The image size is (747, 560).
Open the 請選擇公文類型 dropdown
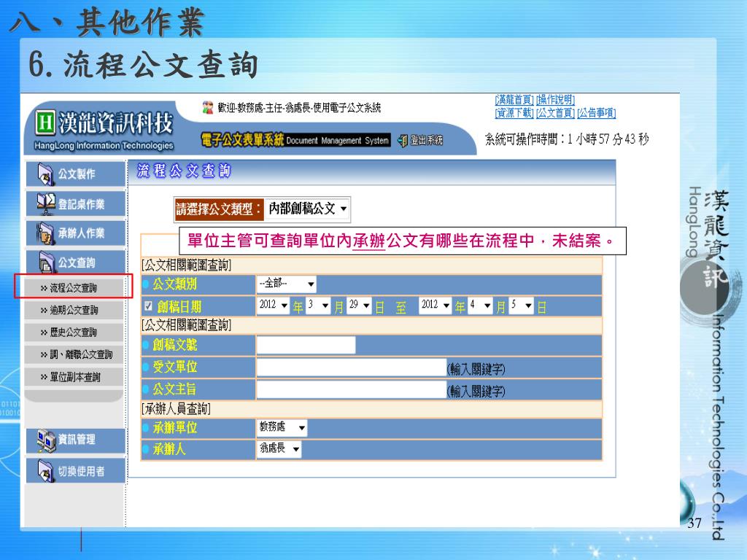pyautogui.click(x=307, y=209)
